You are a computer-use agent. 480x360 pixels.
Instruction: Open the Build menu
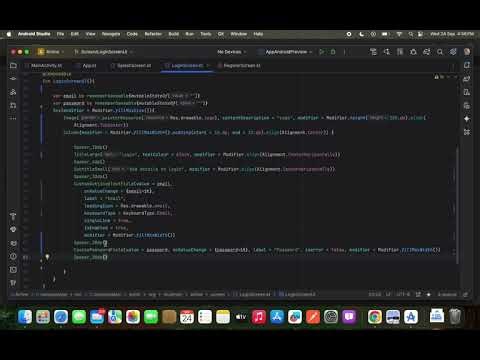(x=174, y=34)
